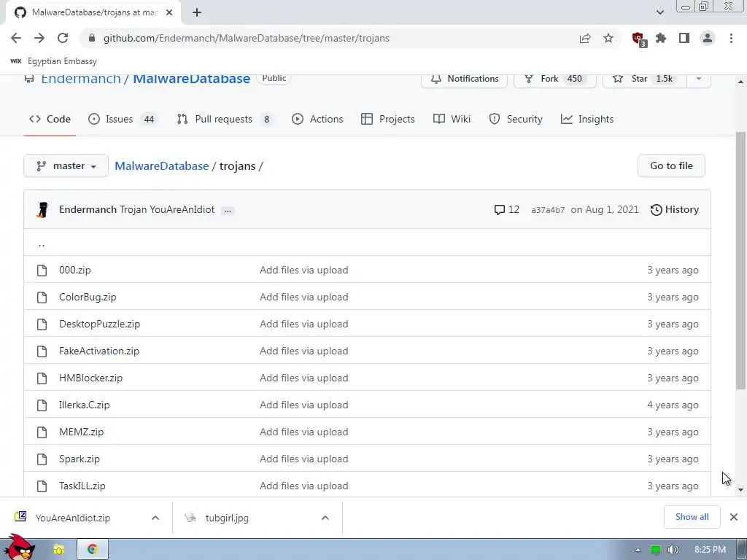
Task: Open the Wiki tab
Action: (452, 119)
